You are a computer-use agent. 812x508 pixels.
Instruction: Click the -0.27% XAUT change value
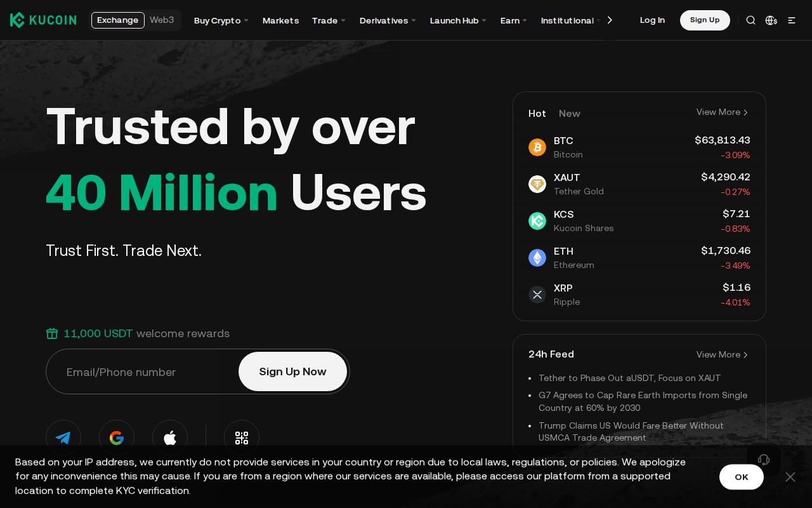click(x=735, y=192)
